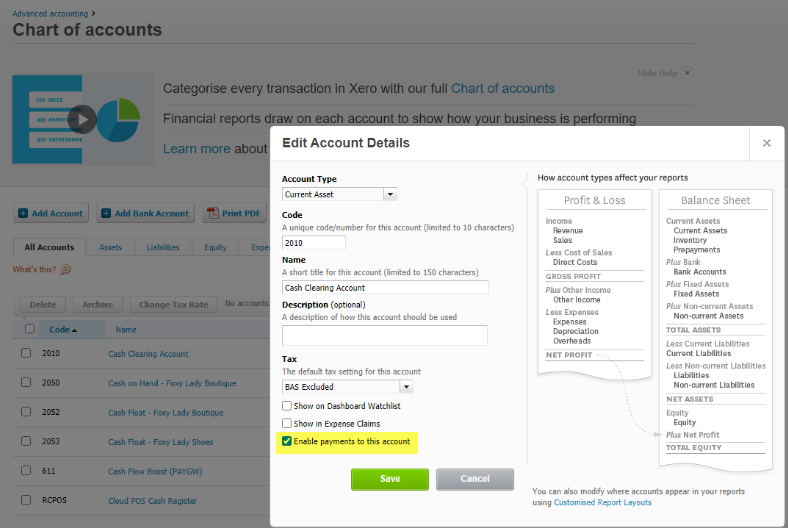This screenshot has width=788, height=528.
Task: Dismiss the help banner with the Hide Help icon
Action: [x=687, y=73]
